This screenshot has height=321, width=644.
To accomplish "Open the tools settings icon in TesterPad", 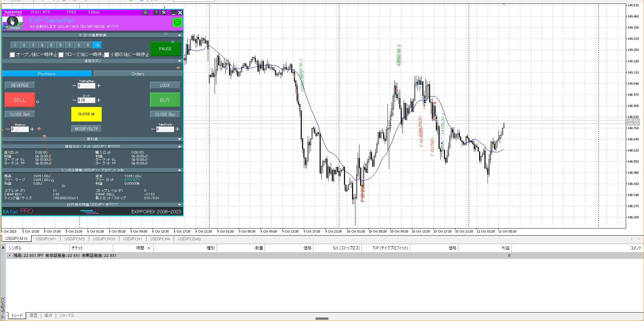I will click(x=164, y=12).
